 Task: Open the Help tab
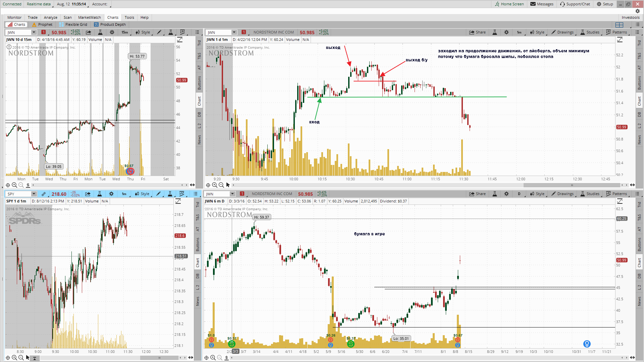point(144,17)
